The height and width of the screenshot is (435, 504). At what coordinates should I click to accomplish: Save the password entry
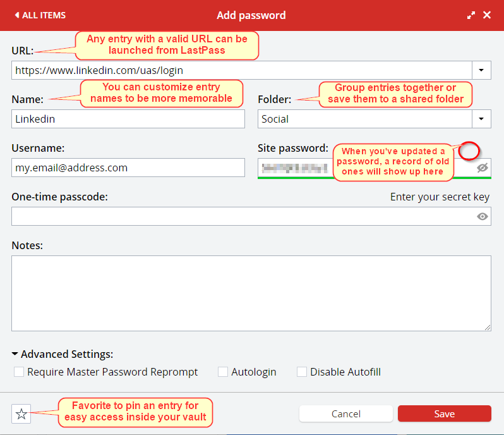[445, 414]
